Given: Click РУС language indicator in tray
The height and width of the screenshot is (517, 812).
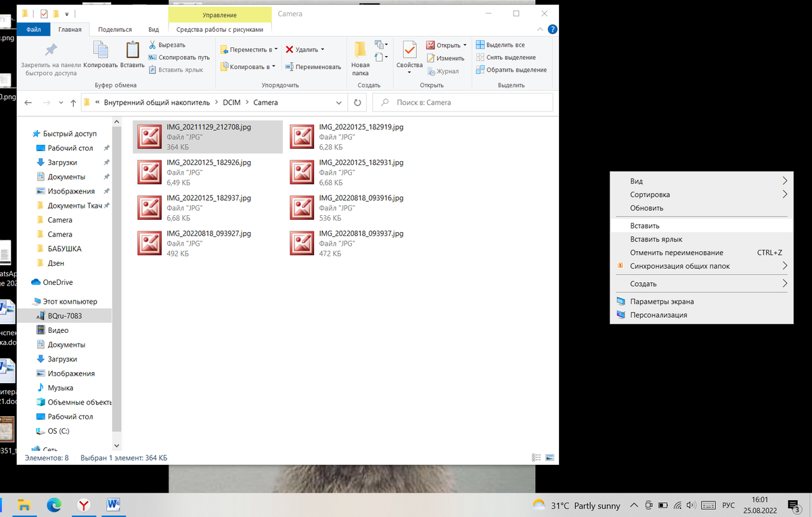Looking at the screenshot, I should tap(729, 505).
